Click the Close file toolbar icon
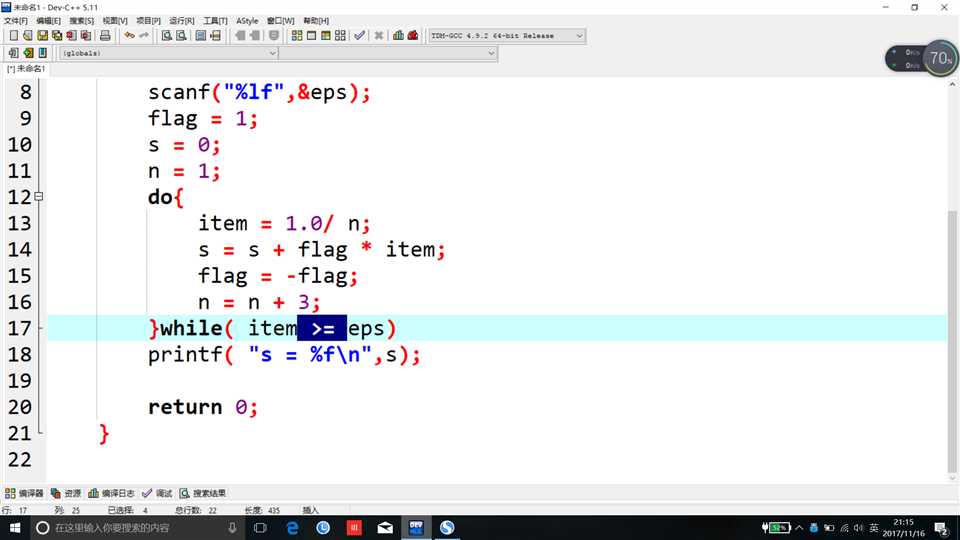Viewport: 960px width, 540px height. point(72,36)
